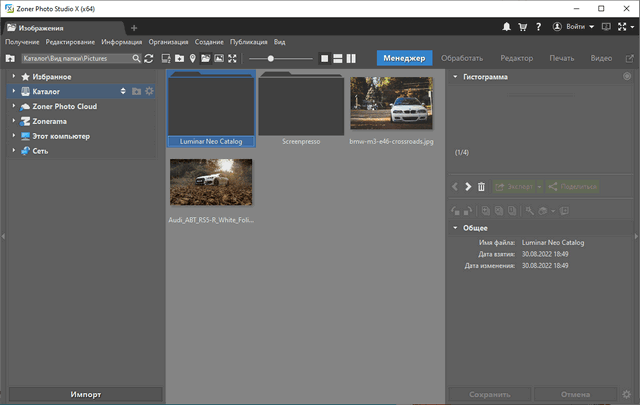Screen dimensions: 640x405
Task: Switch to the list rows view mode
Action: pyautogui.click(x=338, y=59)
